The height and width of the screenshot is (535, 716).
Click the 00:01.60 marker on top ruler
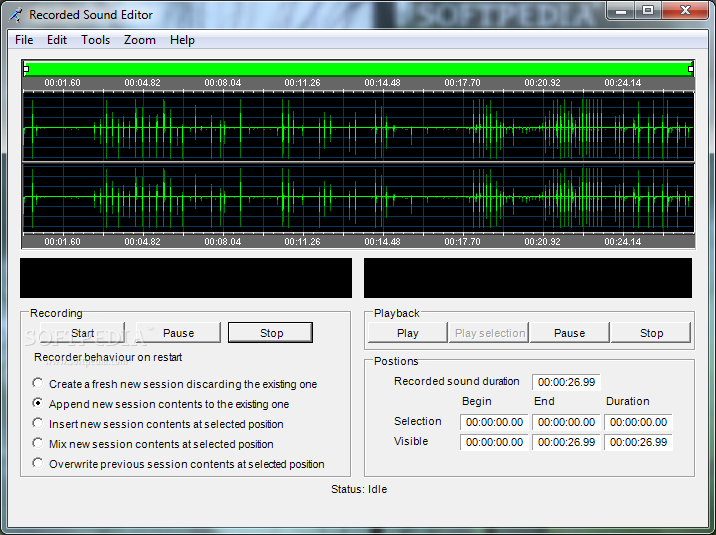coord(62,83)
